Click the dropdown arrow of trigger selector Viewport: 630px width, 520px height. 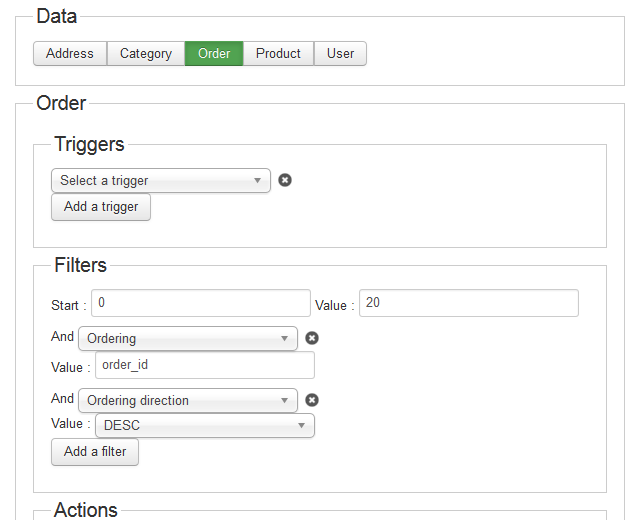pyautogui.click(x=258, y=180)
